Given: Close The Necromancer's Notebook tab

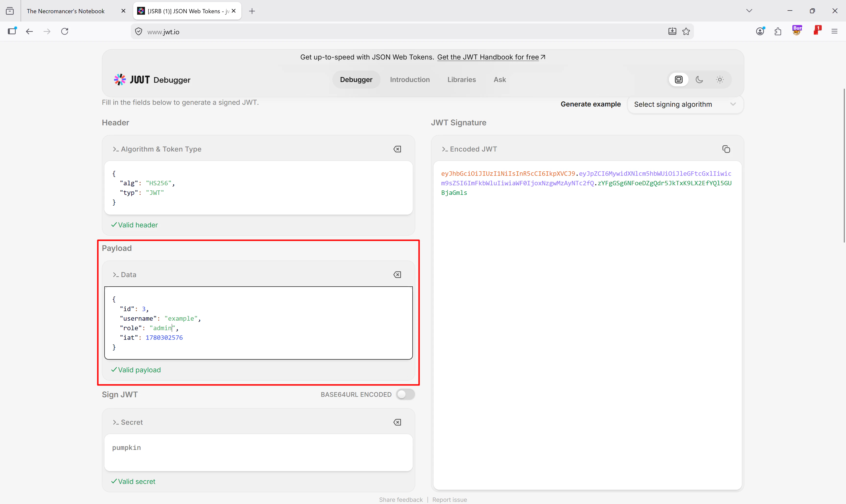Looking at the screenshot, I should 123,11.
